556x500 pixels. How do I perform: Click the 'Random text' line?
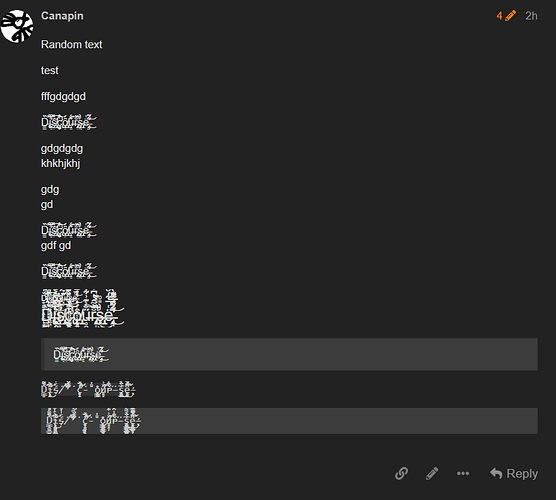71,45
